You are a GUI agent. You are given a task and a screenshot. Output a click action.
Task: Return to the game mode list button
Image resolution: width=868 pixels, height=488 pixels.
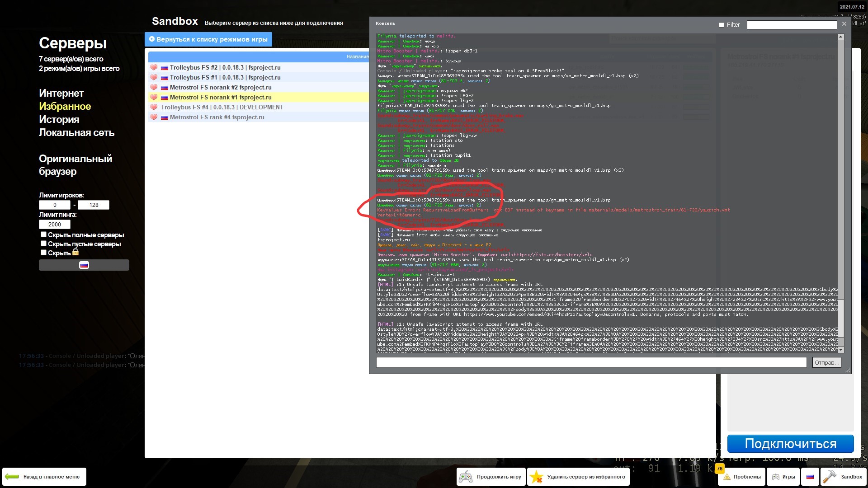(208, 39)
